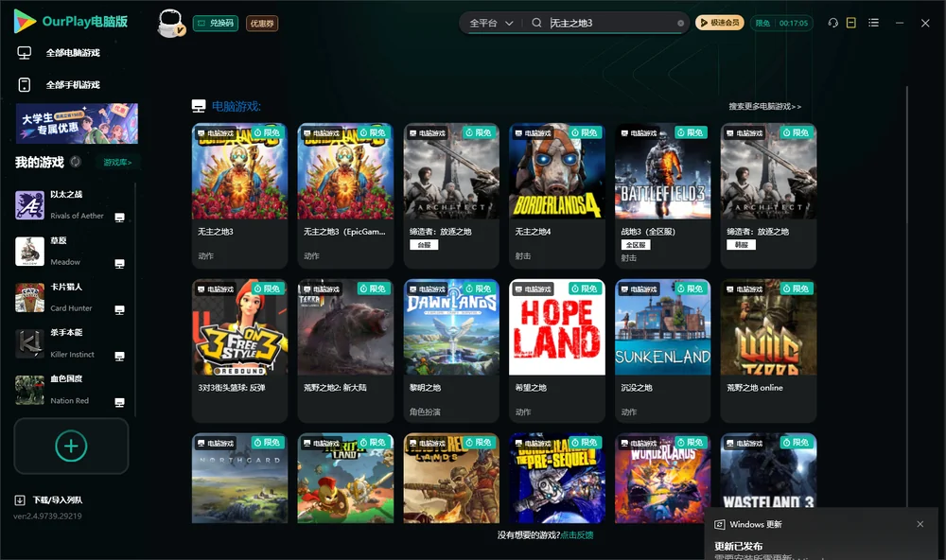Screen dimensions: 946x560
Task: Open the user avatar profile icon
Action: [x=170, y=24]
